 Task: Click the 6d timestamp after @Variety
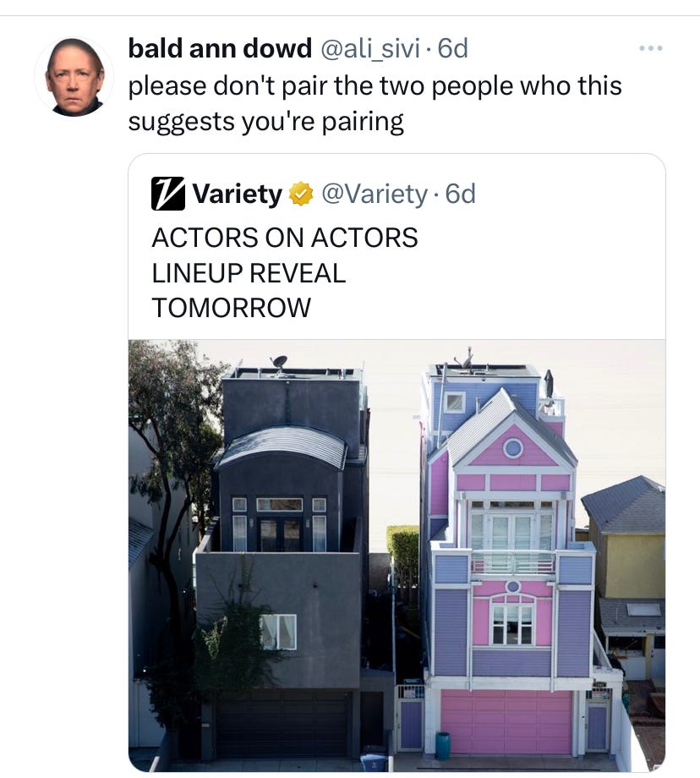[461, 194]
